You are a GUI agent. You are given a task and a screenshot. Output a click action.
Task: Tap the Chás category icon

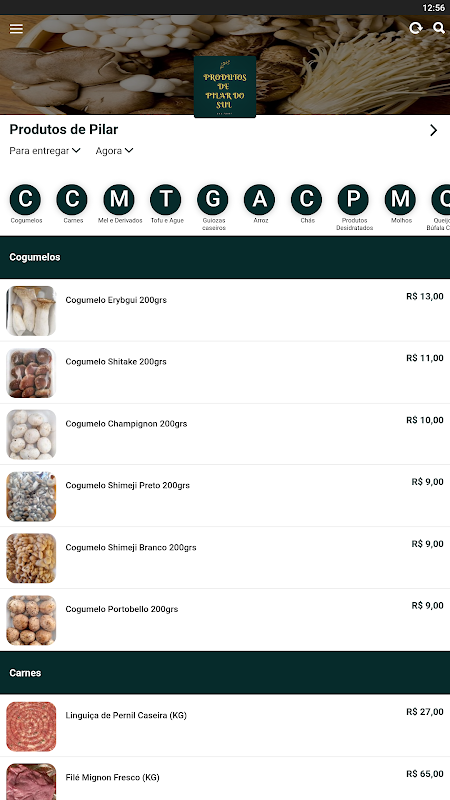(307, 199)
